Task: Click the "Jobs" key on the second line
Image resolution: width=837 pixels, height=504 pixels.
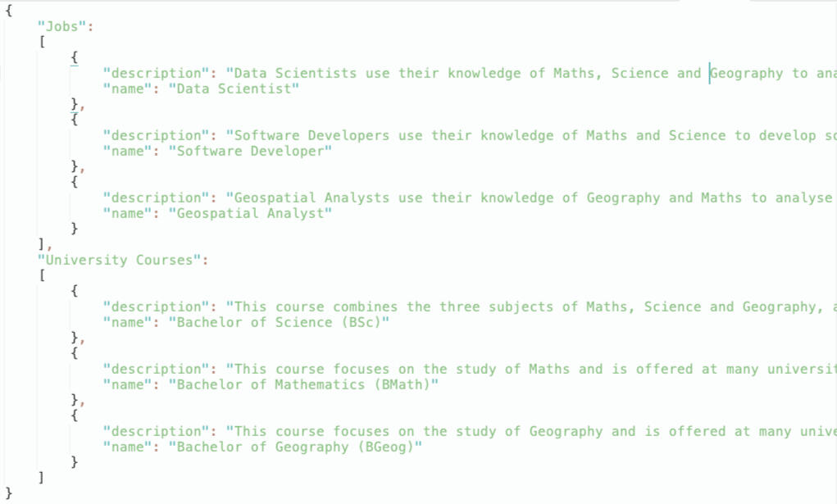Action: [x=61, y=26]
